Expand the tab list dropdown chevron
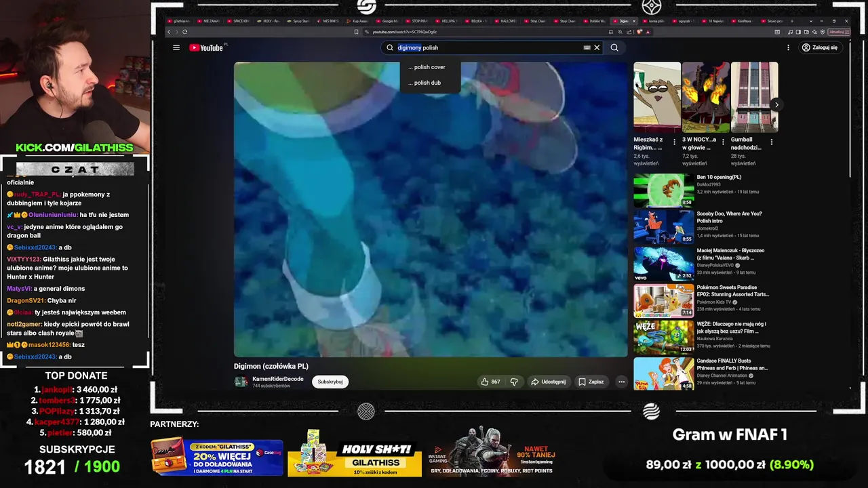 tap(811, 21)
